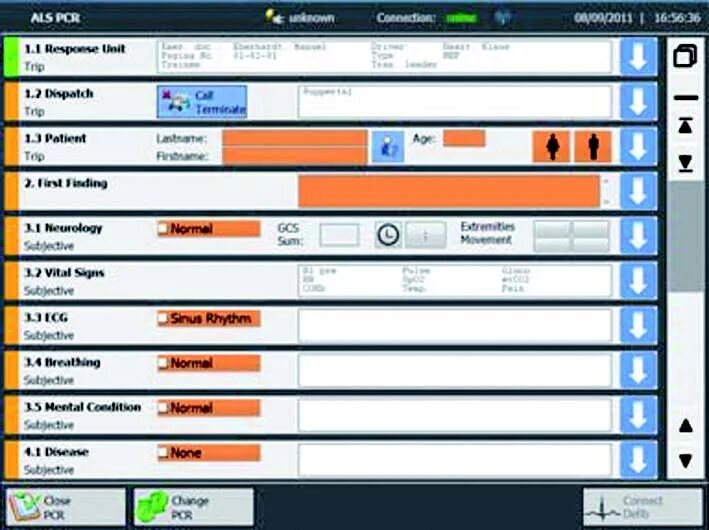This screenshot has height=530, width=709.
Task: Click the Vital Signs summary box
Action: 455,281
